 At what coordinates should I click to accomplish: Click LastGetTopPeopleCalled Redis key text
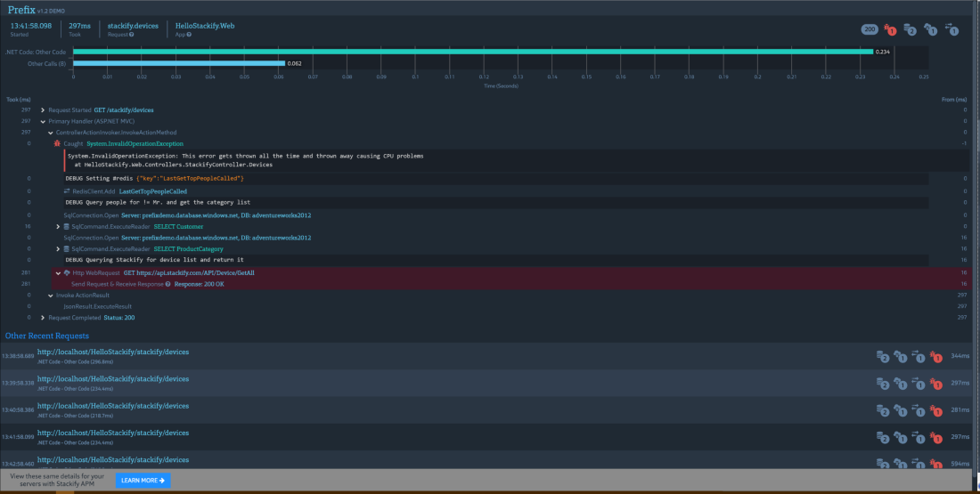point(153,191)
